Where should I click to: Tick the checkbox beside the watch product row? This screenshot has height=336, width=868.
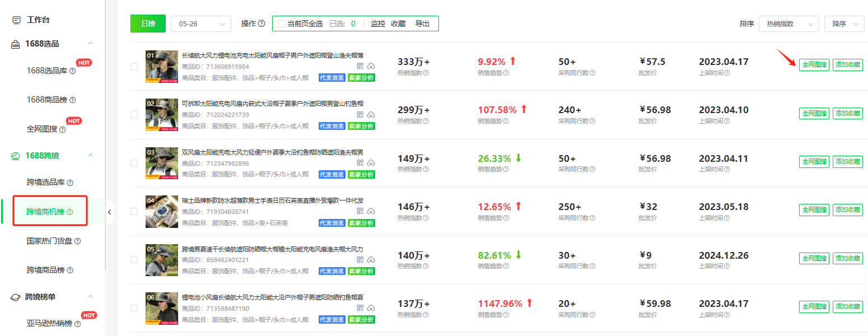pos(134,211)
